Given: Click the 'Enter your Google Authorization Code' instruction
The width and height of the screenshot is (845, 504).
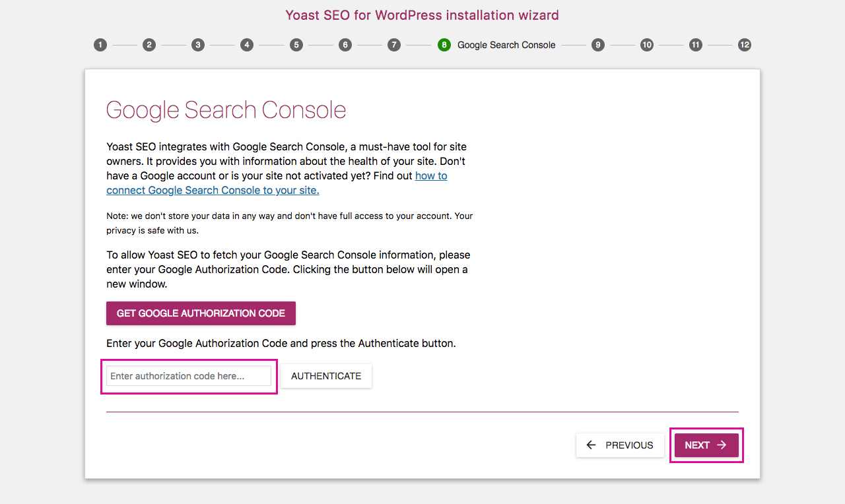Looking at the screenshot, I should 281,343.
